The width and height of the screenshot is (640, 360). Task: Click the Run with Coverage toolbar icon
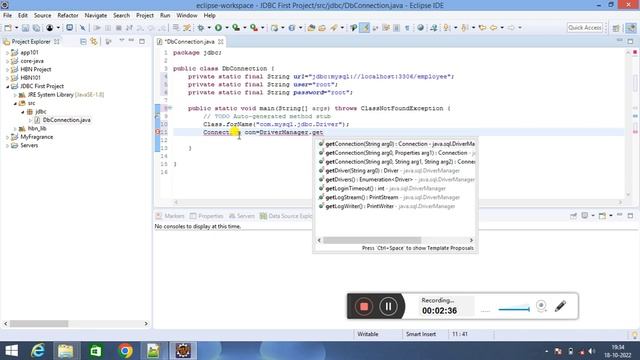point(236,28)
